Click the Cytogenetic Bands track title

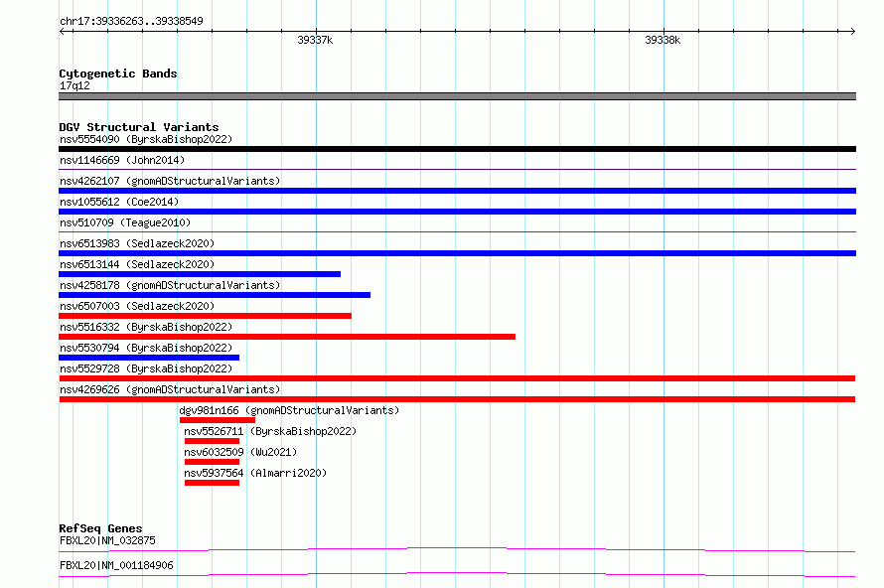(118, 73)
